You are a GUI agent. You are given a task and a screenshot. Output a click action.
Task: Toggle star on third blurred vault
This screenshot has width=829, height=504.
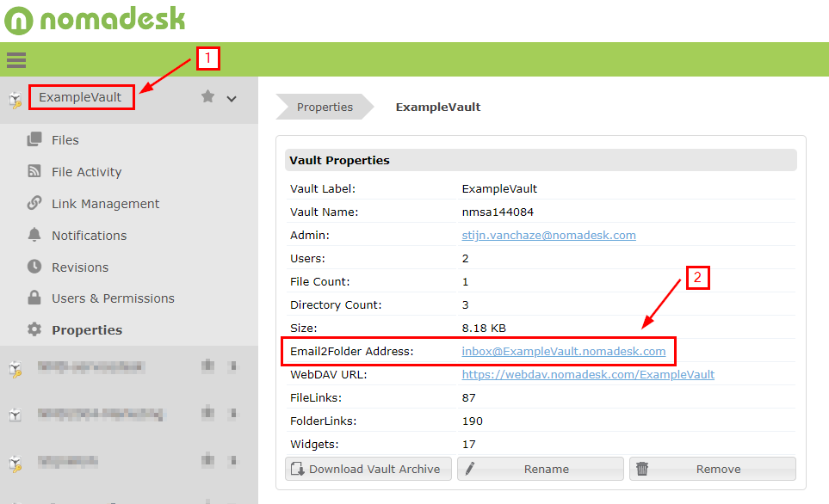[207, 459]
